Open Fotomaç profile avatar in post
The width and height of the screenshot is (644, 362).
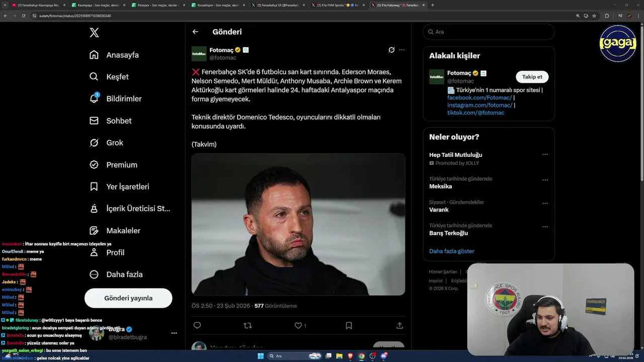[199, 54]
